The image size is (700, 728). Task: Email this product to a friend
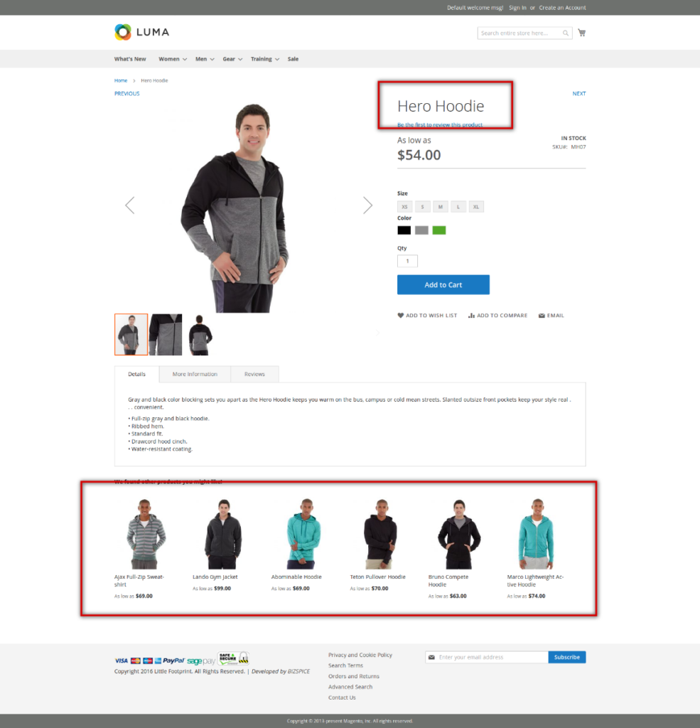click(x=551, y=315)
